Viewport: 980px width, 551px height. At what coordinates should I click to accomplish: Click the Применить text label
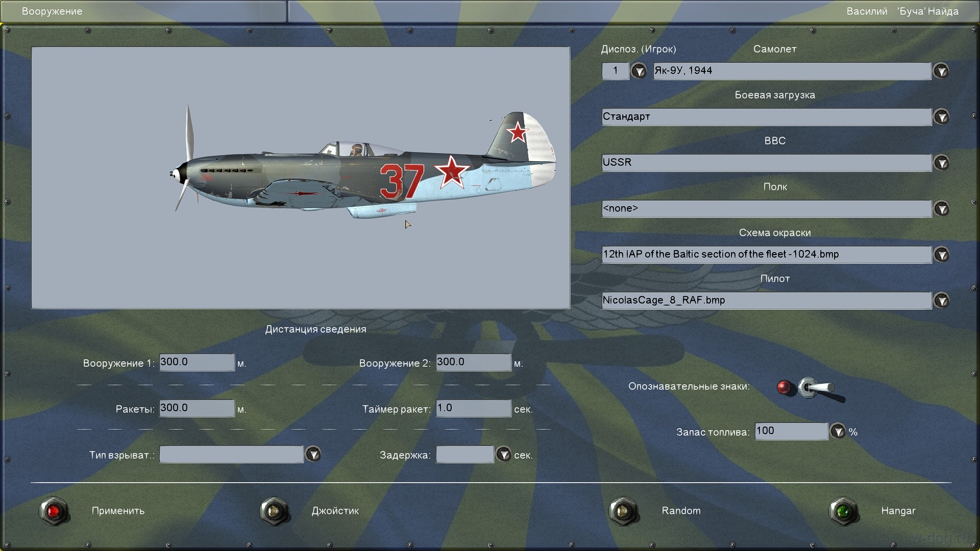[x=118, y=511]
